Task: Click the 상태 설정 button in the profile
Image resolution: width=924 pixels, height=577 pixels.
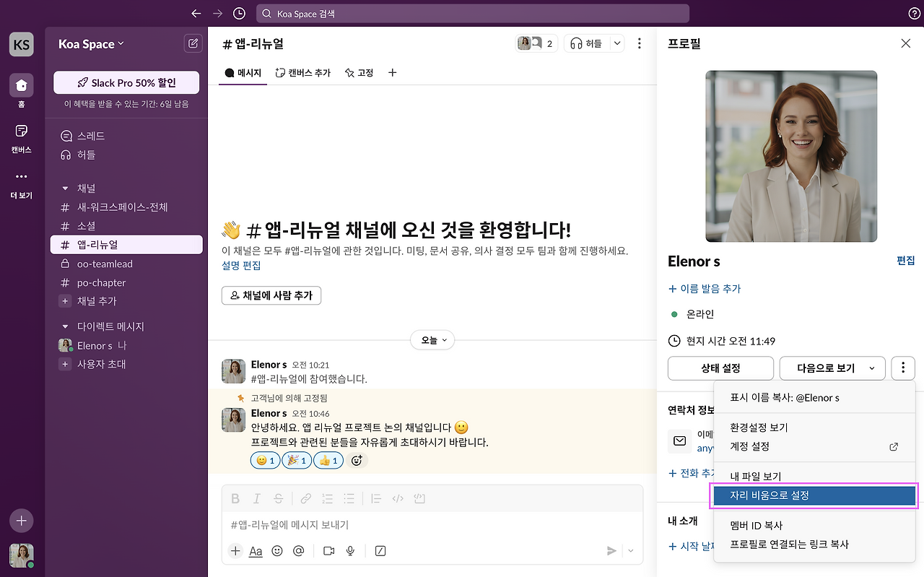Action: tap(720, 368)
